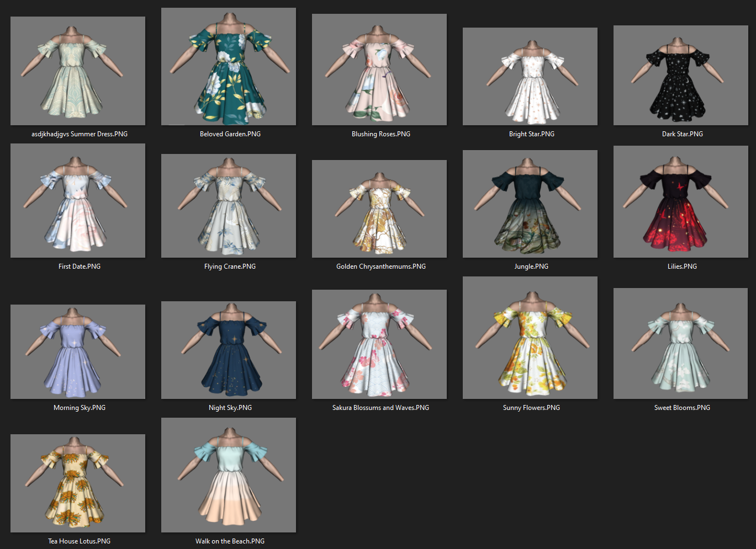Open the Blushing Roses preview image
Image resolution: width=756 pixels, height=549 pixels.
click(379, 69)
